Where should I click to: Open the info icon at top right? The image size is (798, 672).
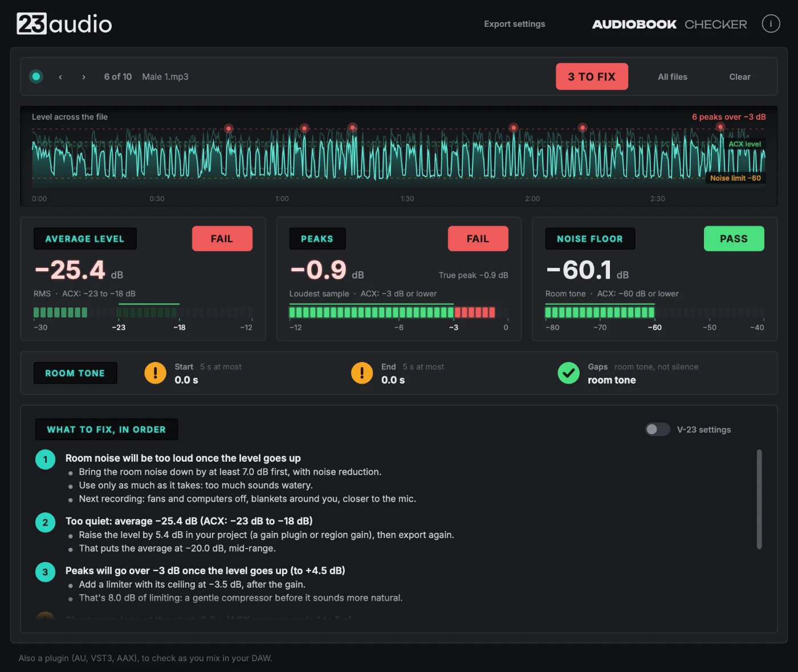coord(771,23)
